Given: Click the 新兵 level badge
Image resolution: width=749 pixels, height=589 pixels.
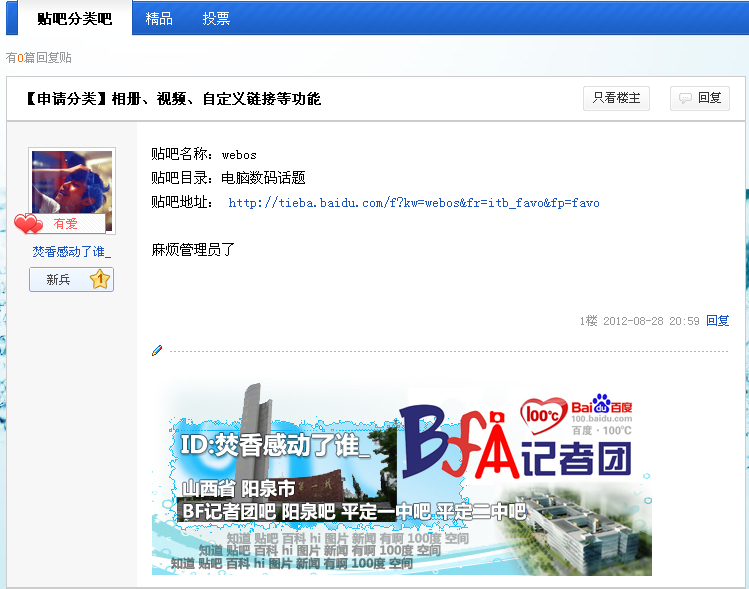Looking at the screenshot, I should click(71, 279).
